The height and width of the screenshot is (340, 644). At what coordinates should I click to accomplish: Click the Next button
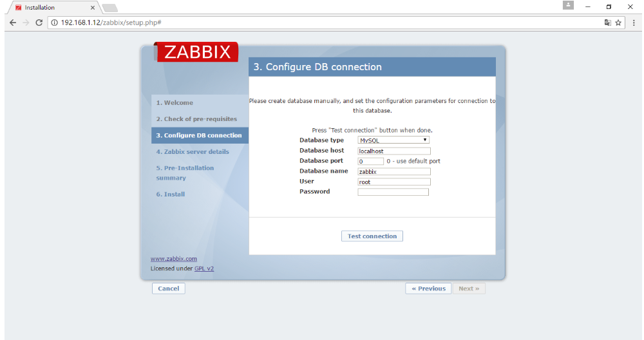[469, 288]
